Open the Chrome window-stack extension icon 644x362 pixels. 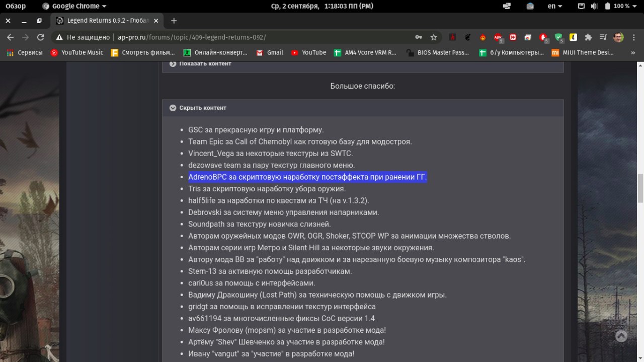[528, 37]
